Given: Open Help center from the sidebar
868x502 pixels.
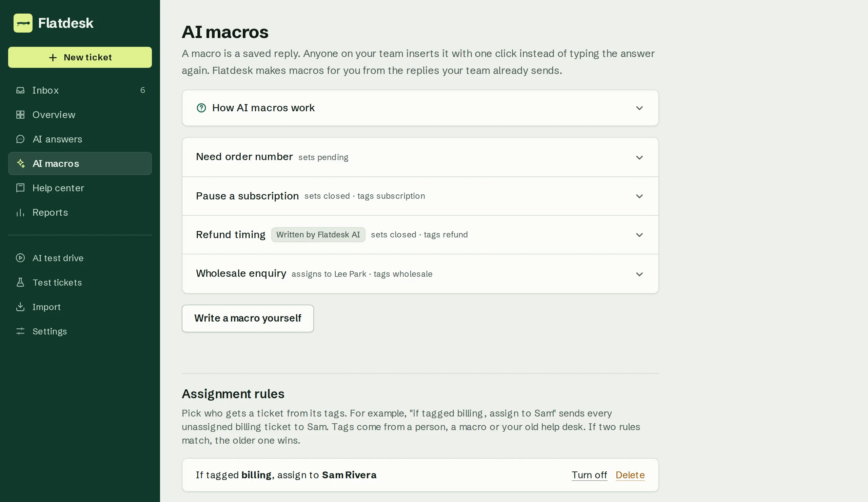Looking at the screenshot, I should (80, 188).
